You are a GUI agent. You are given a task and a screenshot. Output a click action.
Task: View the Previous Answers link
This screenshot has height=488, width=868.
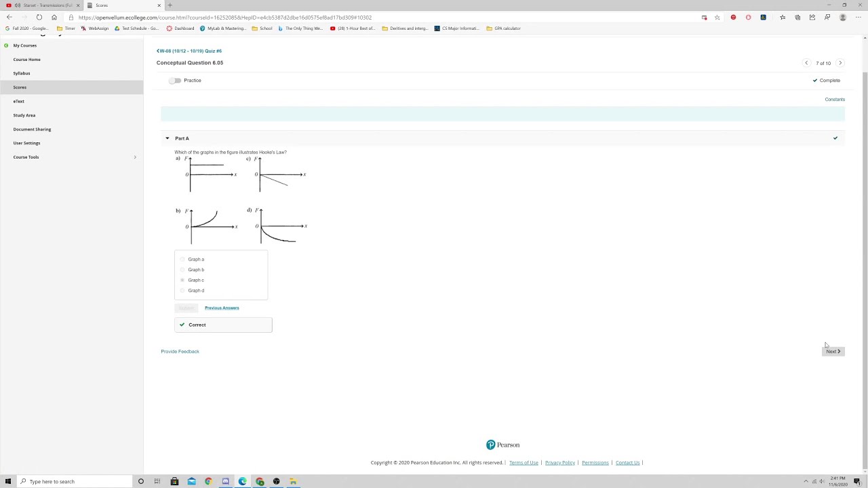tap(222, 308)
